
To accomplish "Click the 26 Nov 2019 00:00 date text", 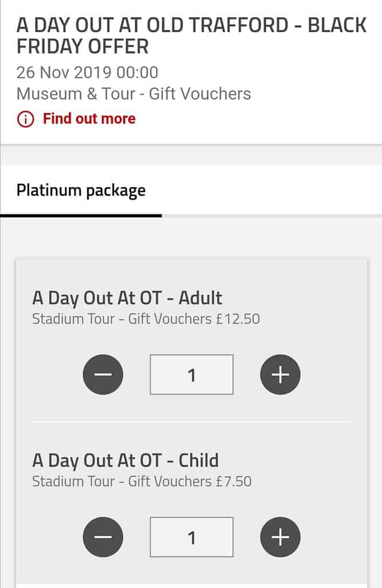I will (87, 72).
